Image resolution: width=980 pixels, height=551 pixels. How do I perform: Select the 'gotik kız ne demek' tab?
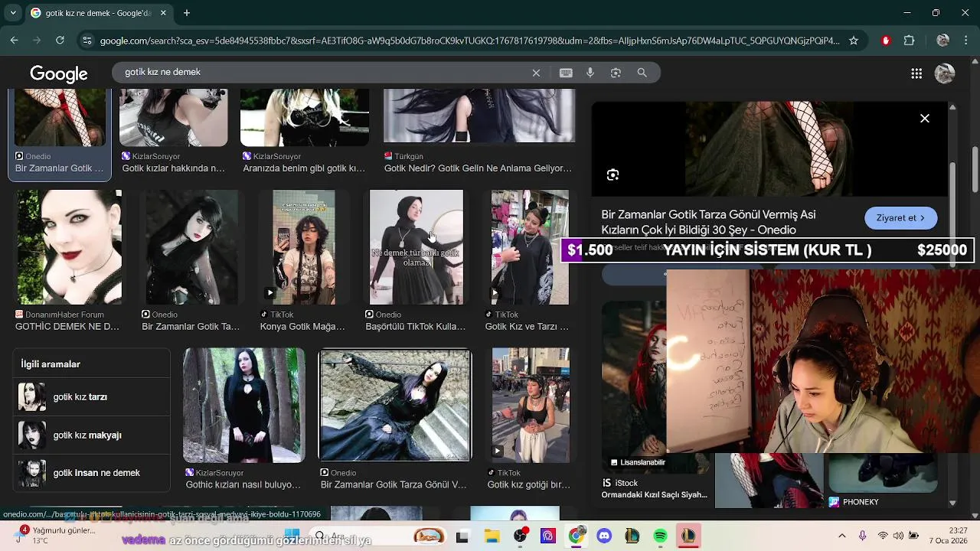click(99, 13)
